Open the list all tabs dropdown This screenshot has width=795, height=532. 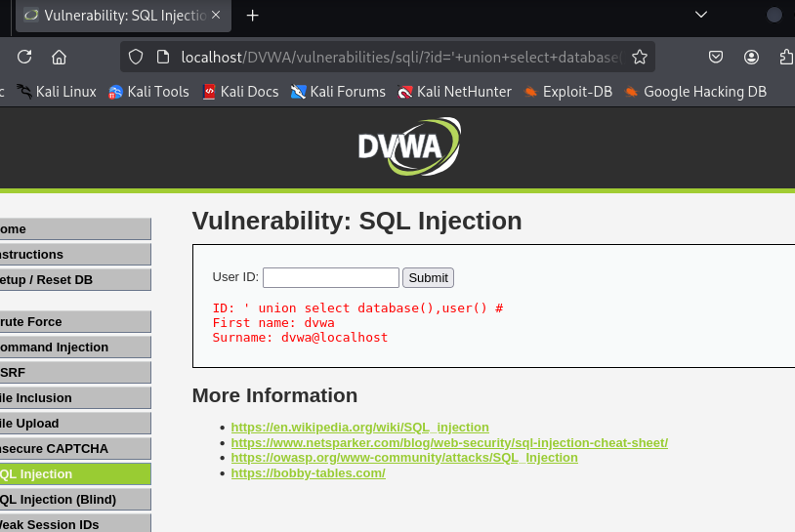click(700, 15)
